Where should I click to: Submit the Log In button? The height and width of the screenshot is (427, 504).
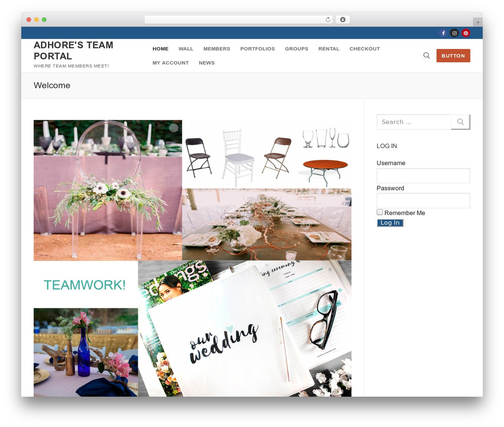[x=390, y=223]
